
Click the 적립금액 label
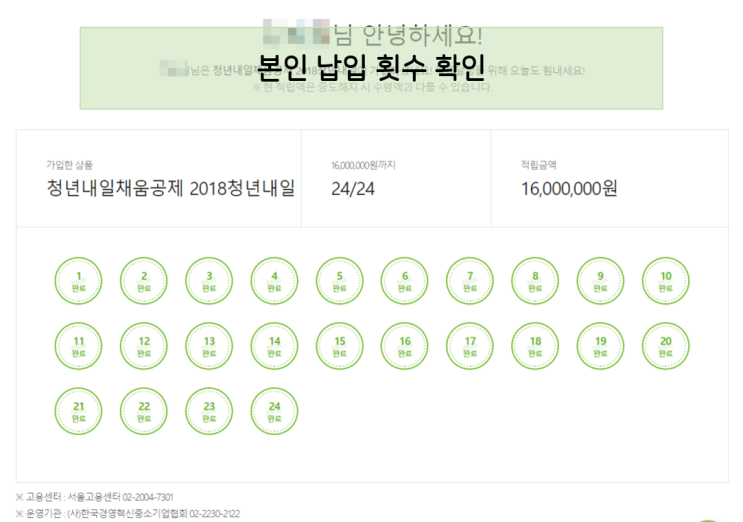pyautogui.click(x=539, y=165)
